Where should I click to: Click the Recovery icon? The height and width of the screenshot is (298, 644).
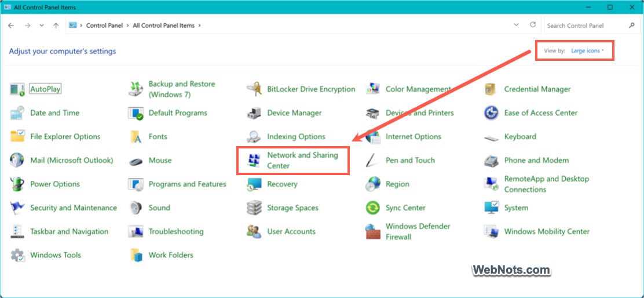tap(254, 184)
